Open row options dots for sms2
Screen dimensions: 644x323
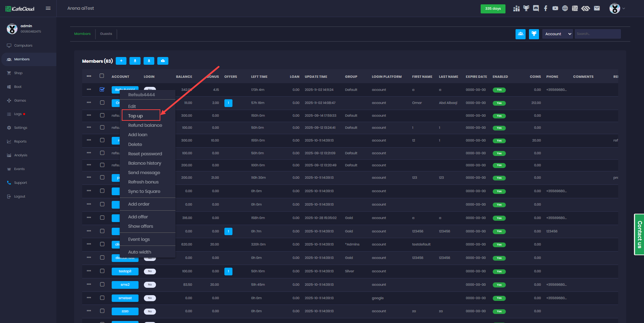[89, 284]
